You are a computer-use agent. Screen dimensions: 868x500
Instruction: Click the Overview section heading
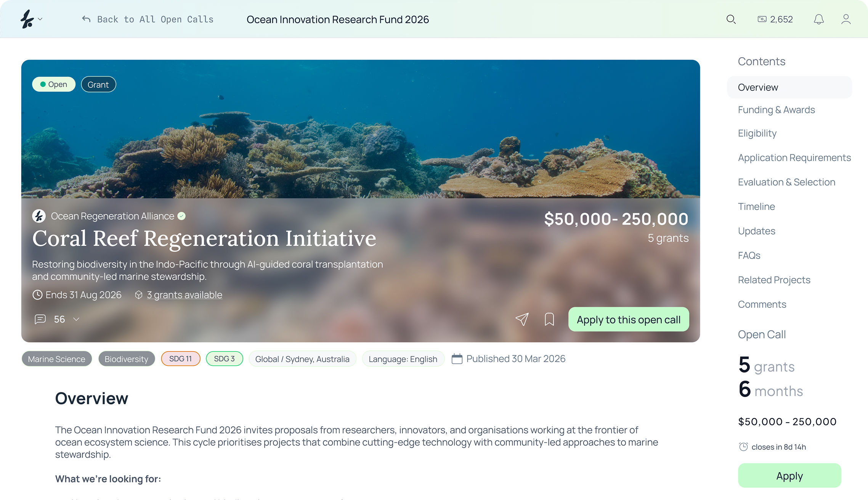pos(91,398)
